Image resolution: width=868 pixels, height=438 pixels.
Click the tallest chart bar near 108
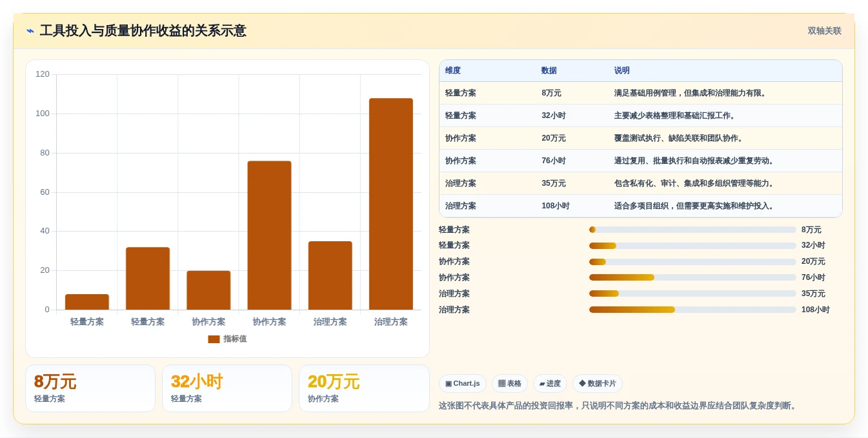(x=390, y=204)
